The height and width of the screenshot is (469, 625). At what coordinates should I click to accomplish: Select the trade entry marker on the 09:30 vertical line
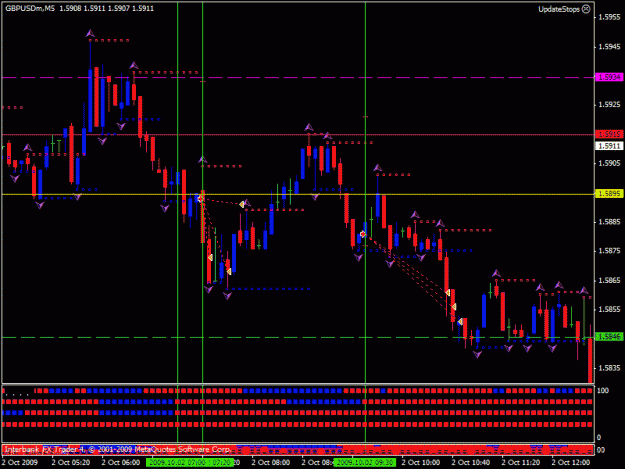point(363,234)
